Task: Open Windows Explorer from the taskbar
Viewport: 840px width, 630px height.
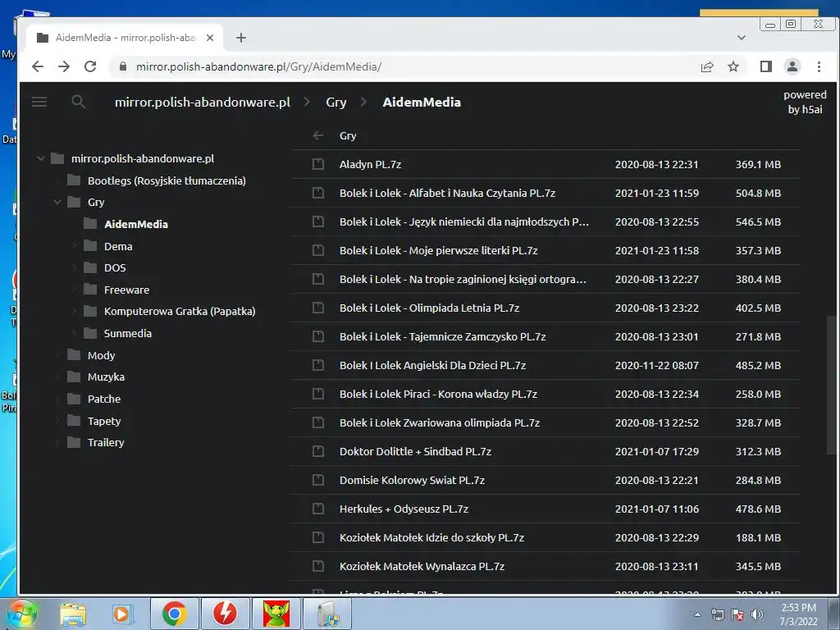Action: pyautogui.click(x=73, y=614)
